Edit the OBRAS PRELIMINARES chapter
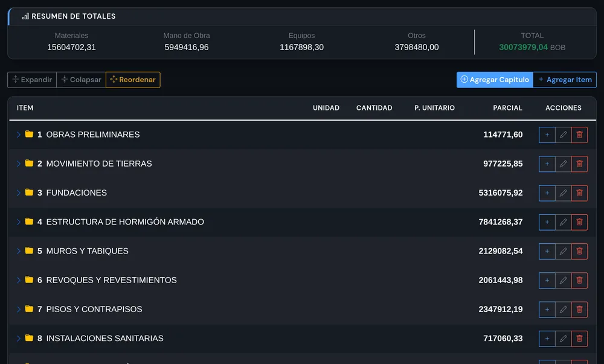This screenshot has width=604, height=364. 563,135
